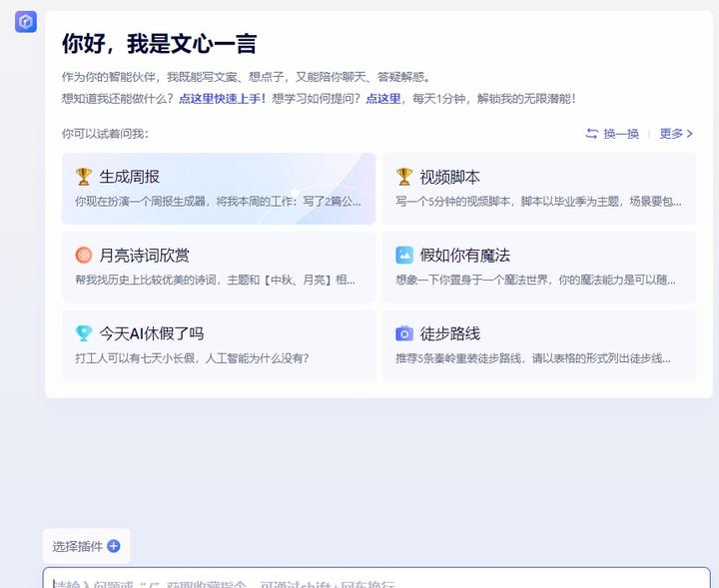Click the heading 你好，我是文心一言

pos(159,44)
